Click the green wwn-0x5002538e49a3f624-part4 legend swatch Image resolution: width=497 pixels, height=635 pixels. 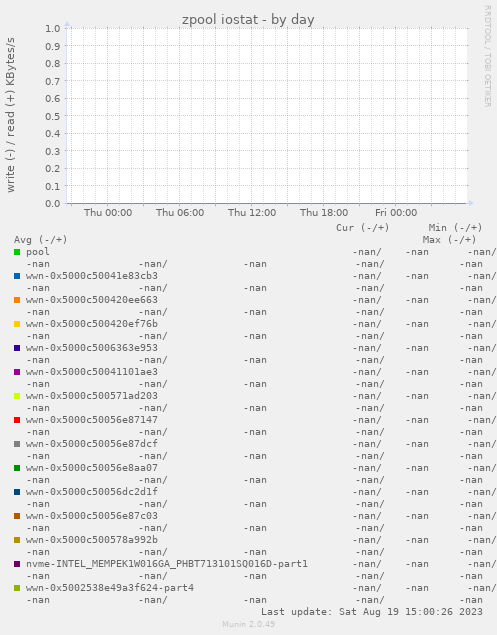[17, 588]
